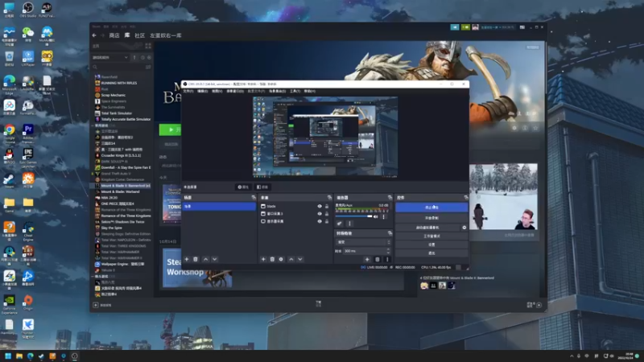Open Steam sort-by recent clock icon
This screenshot has height=362, width=644.
tap(142, 57)
